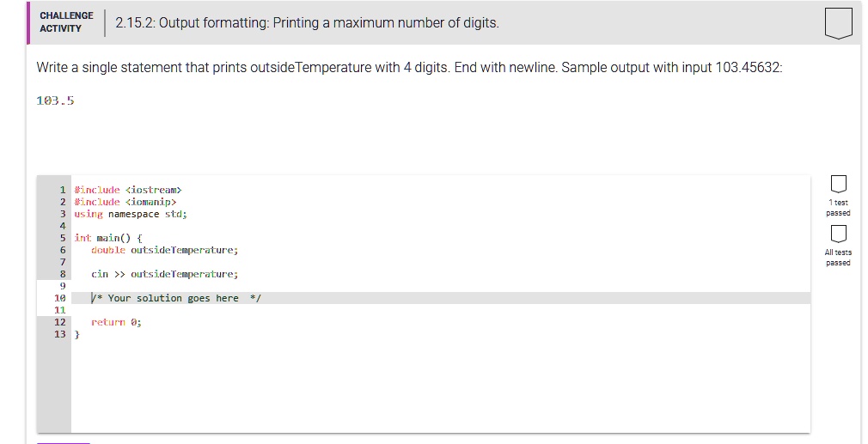The height and width of the screenshot is (444, 868).
Task: Click the "using namespace std;" code line
Action: pyautogui.click(x=131, y=214)
